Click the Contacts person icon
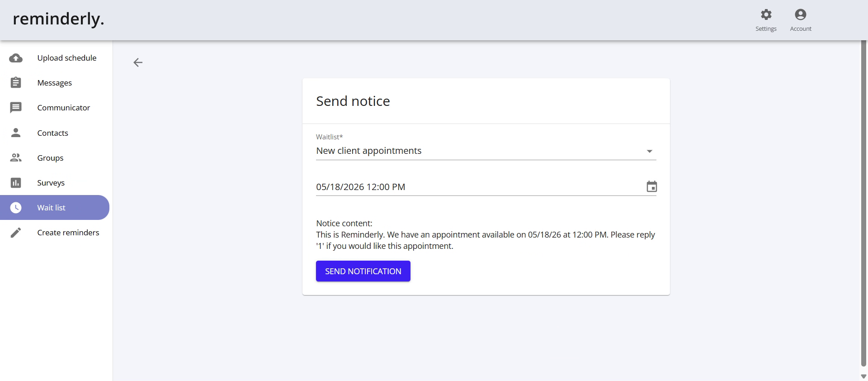The height and width of the screenshot is (381, 868). pyautogui.click(x=16, y=133)
